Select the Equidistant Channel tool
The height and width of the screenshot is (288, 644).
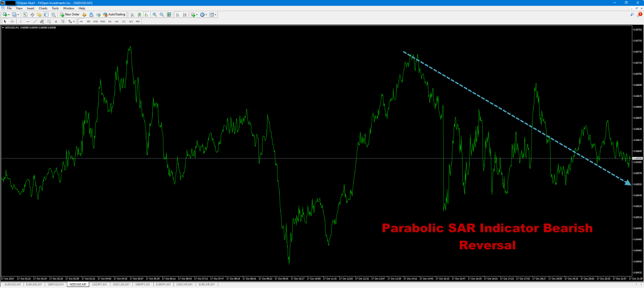(x=42, y=21)
